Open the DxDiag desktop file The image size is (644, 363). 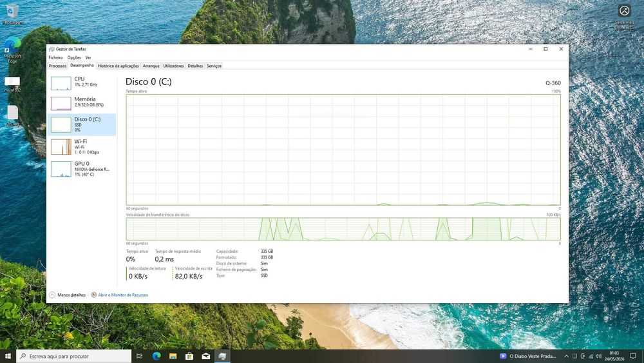(x=12, y=115)
